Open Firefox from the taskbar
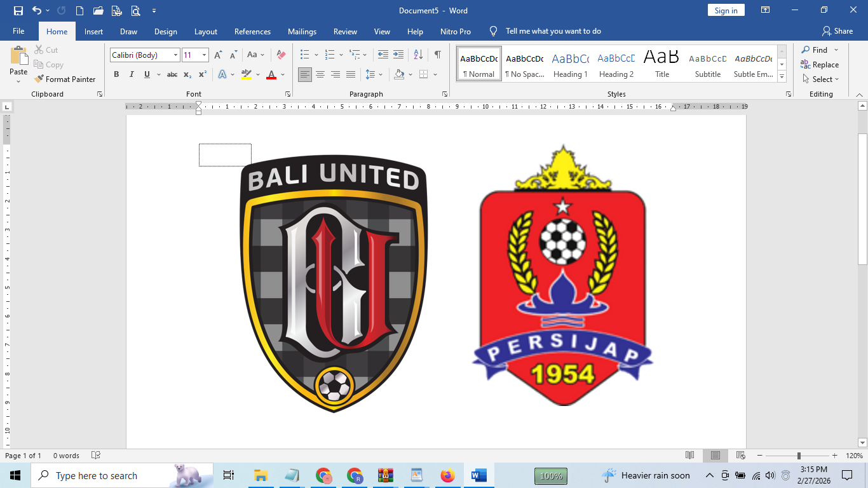 tap(448, 475)
